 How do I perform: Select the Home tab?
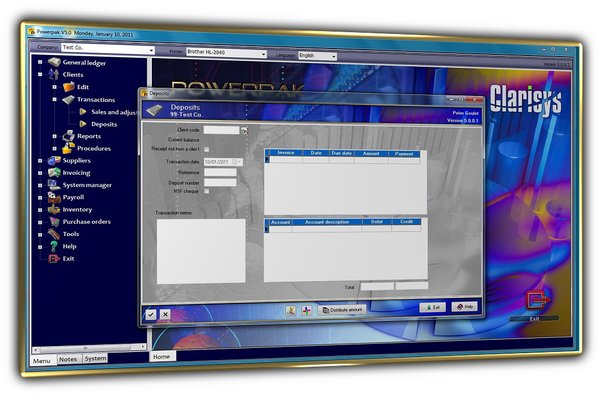[x=162, y=356]
